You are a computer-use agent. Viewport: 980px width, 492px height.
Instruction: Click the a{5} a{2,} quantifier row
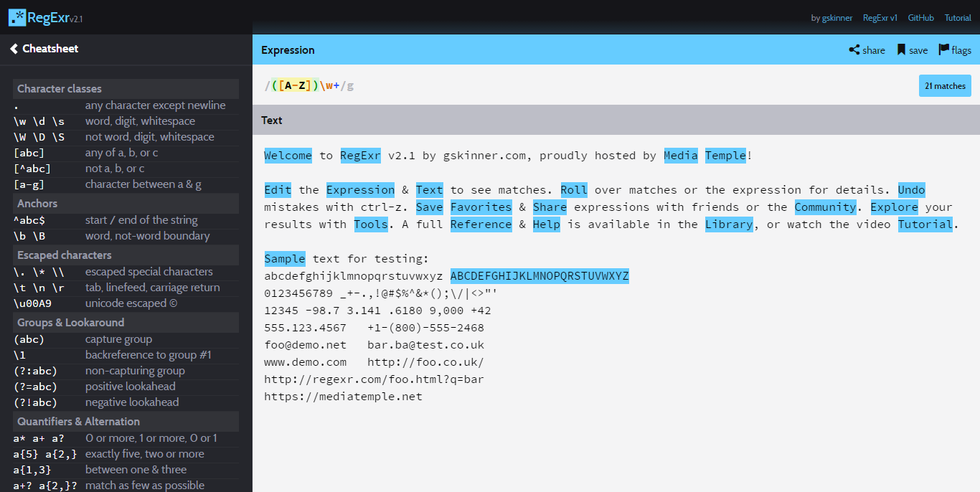126,454
